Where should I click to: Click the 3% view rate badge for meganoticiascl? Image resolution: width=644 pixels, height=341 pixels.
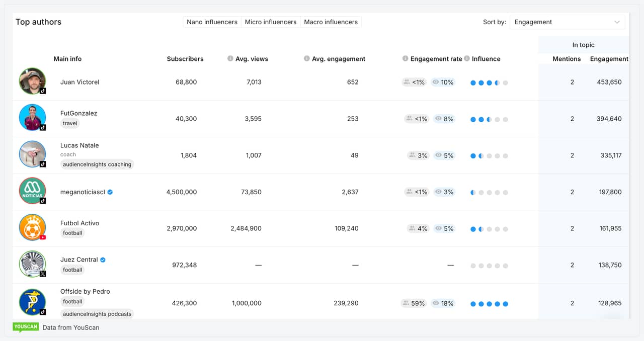click(444, 192)
